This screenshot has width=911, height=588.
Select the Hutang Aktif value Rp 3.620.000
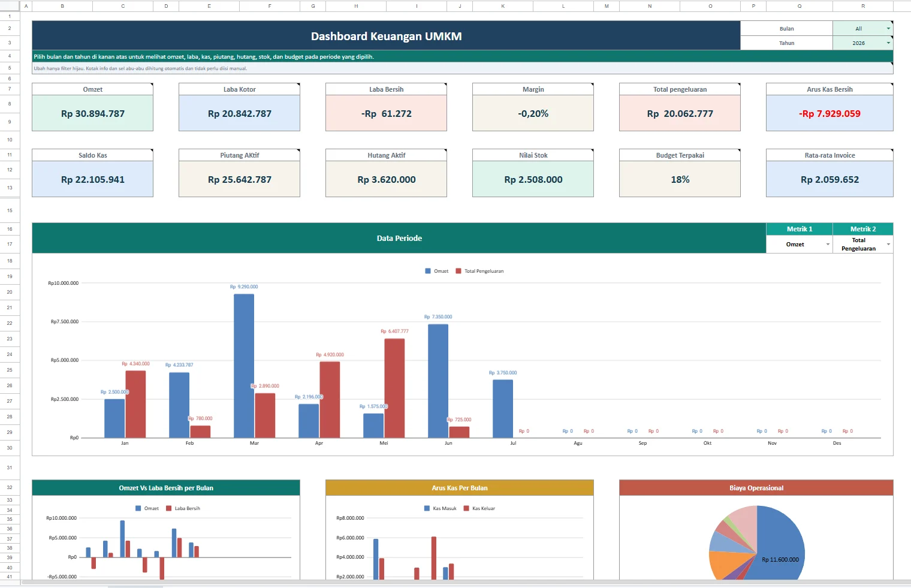387,179
